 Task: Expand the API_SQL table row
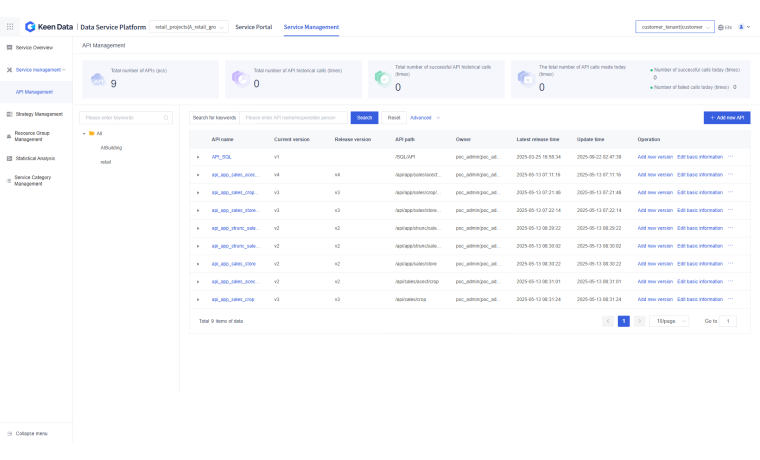click(x=198, y=157)
